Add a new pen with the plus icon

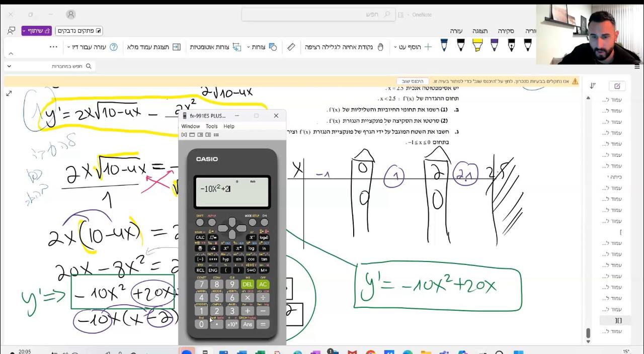[x=428, y=47]
